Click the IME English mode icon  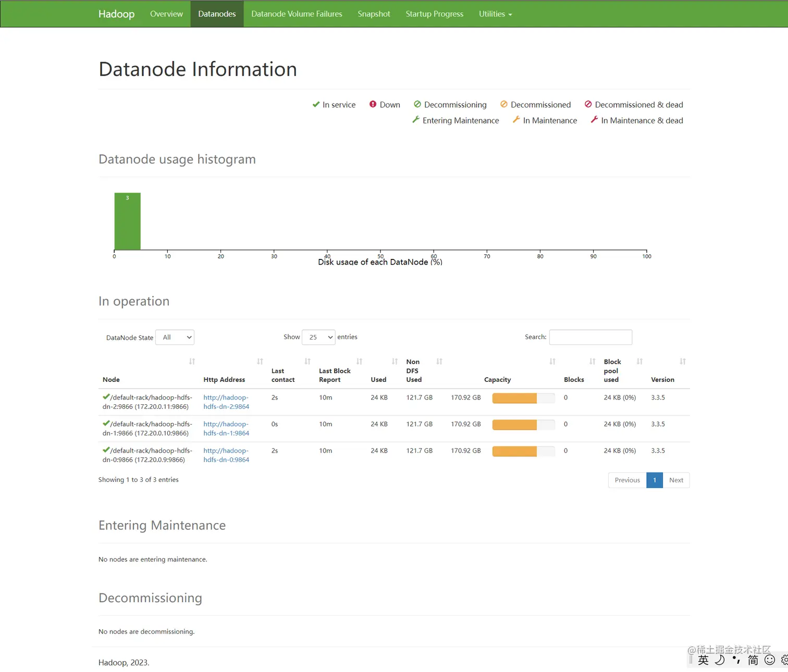point(703,660)
